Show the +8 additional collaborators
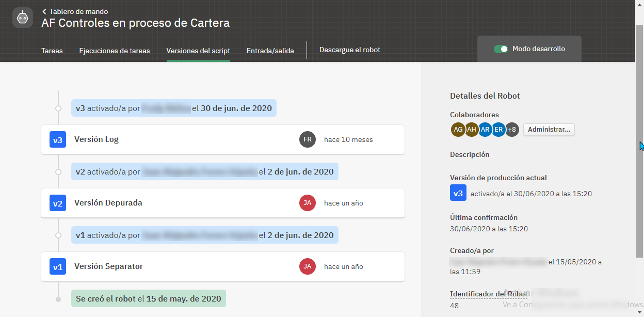The width and height of the screenshot is (644, 317). [x=512, y=130]
